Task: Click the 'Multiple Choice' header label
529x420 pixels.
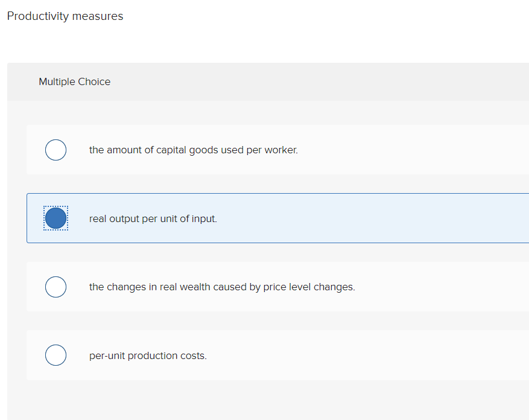Action: [74, 81]
